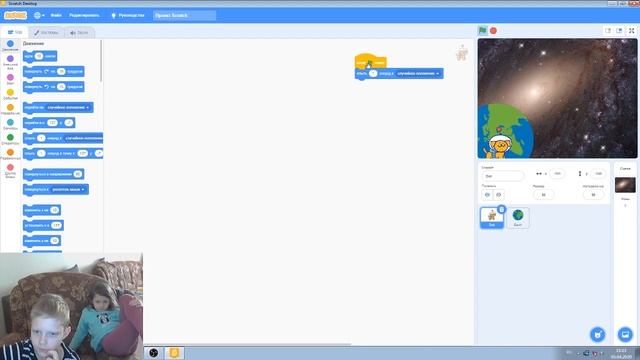This screenshot has height=360, width=640.
Task: Click x value field in palette 'go to x y' block
Action: tap(52, 123)
